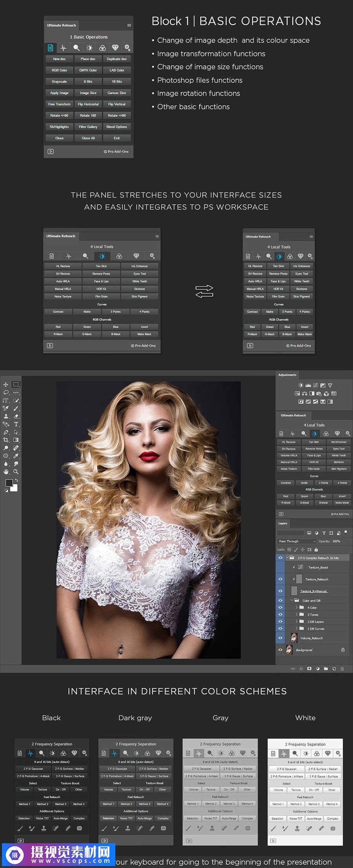Click the foreground color swatch
The image size is (353, 868).
click(9, 483)
